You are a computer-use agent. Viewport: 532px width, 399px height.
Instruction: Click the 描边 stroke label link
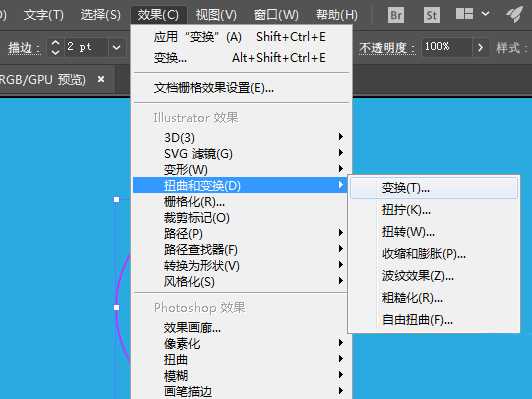[x=24, y=48]
